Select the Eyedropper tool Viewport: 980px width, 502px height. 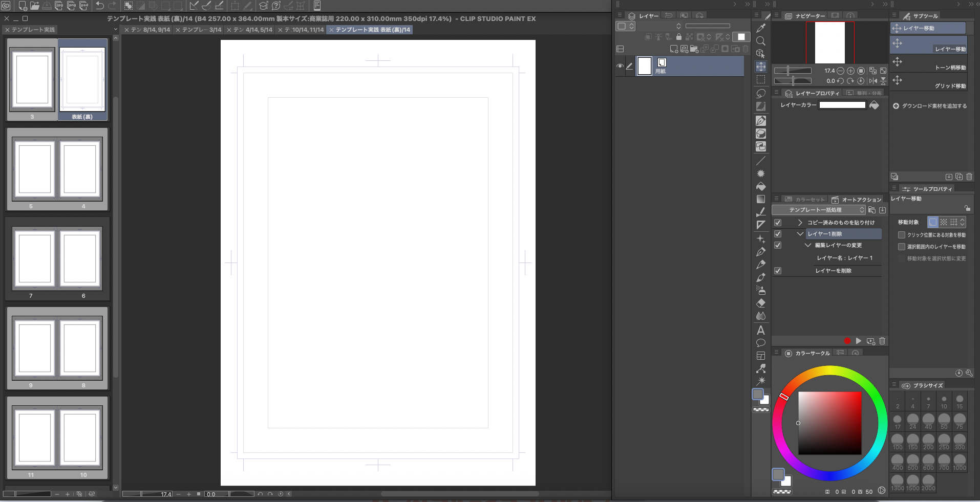tap(761, 28)
